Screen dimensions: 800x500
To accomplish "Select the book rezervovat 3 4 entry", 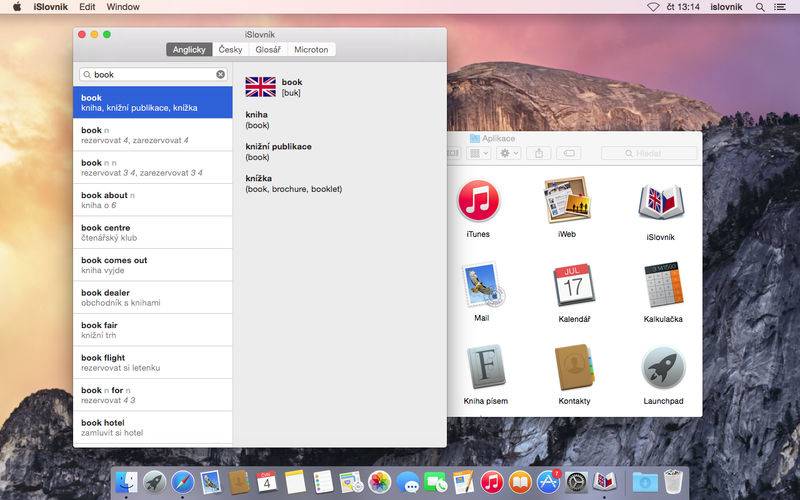I will (x=153, y=167).
